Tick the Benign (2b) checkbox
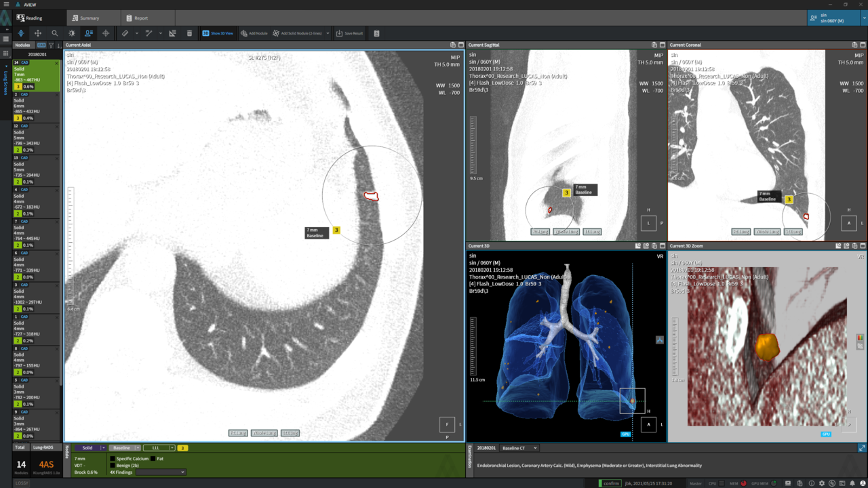Screen dimensions: 868x488 (x=113, y=466)
